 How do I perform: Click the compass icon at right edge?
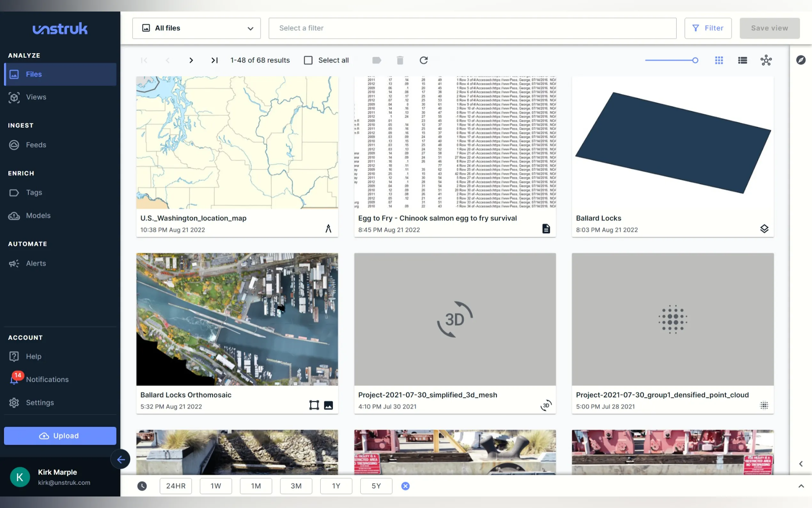coord(800,60)
